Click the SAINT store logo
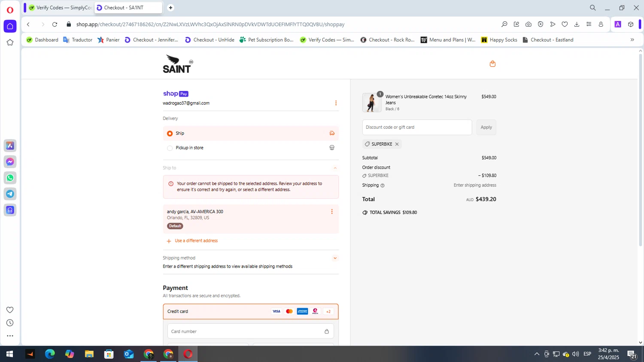This screenshot has width=644, height=362. [x=178, y=64]
